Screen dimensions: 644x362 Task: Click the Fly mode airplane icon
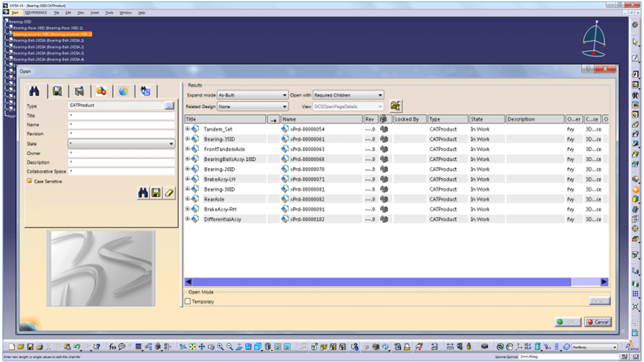(x=183, y=347)
